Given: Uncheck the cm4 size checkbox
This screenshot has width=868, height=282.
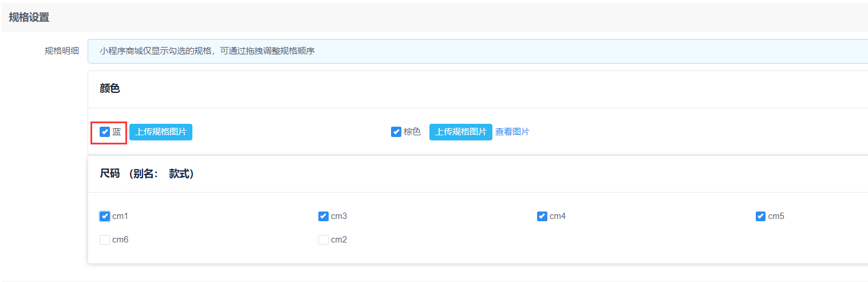Looking at the screenshot, I should [x=542, y=216].
